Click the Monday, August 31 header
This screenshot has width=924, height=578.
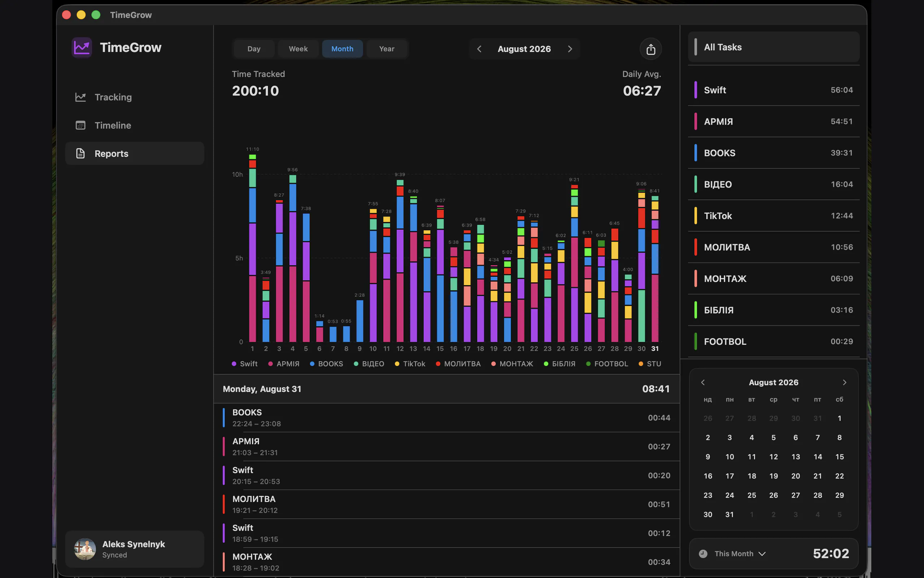pos(447,389)
